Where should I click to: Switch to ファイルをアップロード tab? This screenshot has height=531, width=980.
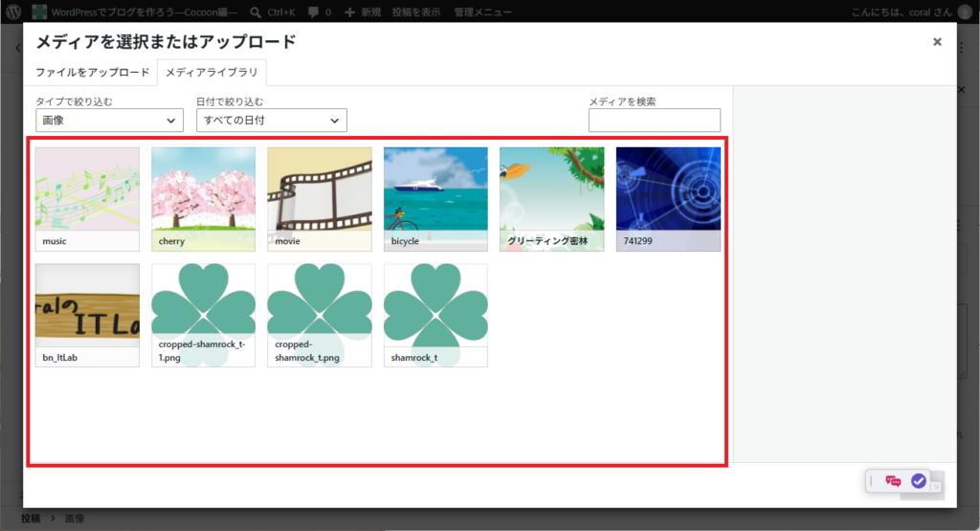(x=93, y=73)
